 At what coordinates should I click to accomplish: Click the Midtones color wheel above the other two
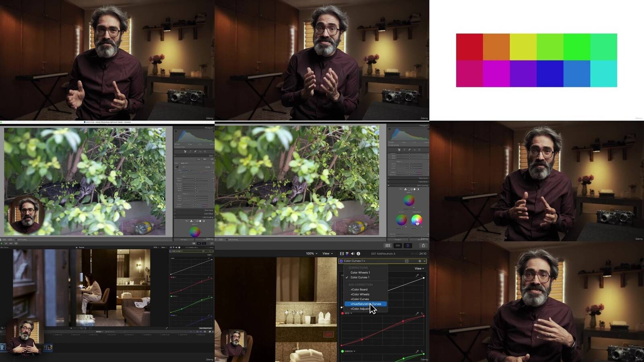(x=409, y=200)
